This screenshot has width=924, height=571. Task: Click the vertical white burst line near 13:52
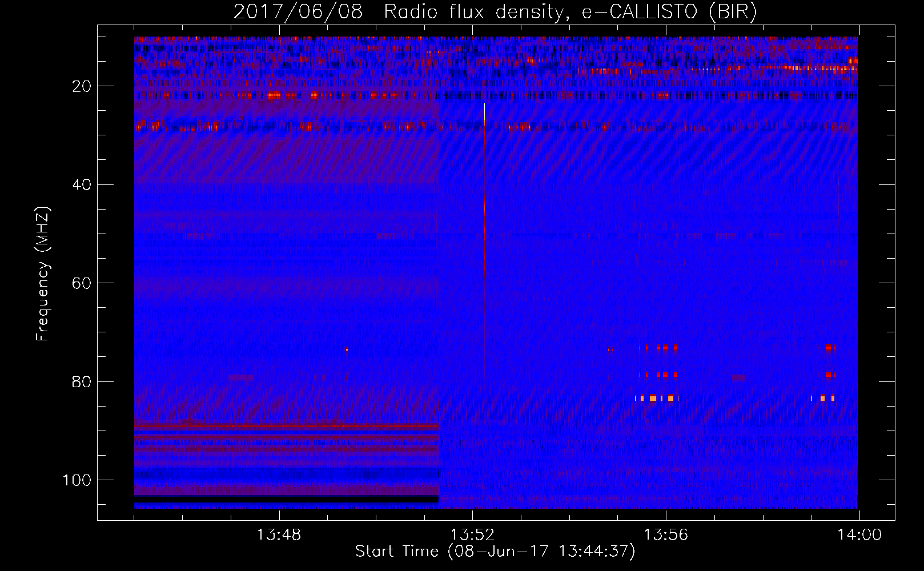485,240
